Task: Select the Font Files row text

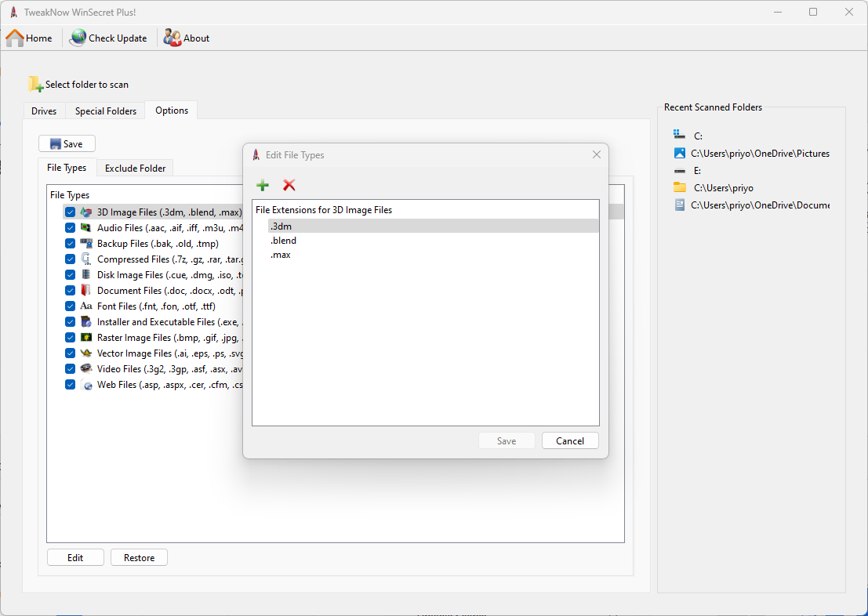Action: click(156, 306)
